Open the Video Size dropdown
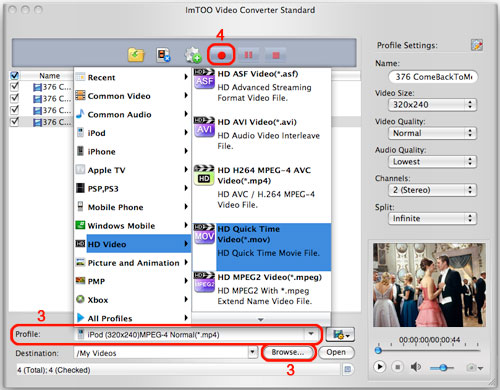 pyautogui.click(x=432, y=105)
